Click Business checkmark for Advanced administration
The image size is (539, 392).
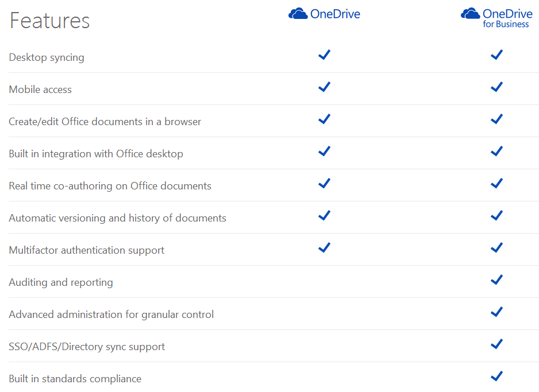496,312
